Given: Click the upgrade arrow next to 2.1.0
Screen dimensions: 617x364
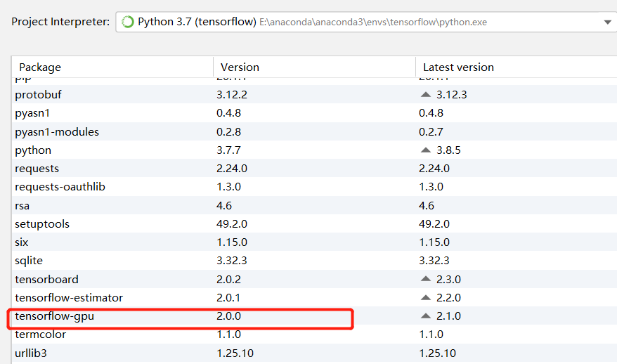Looking at the screenshot, I should [x=426, y=316].
